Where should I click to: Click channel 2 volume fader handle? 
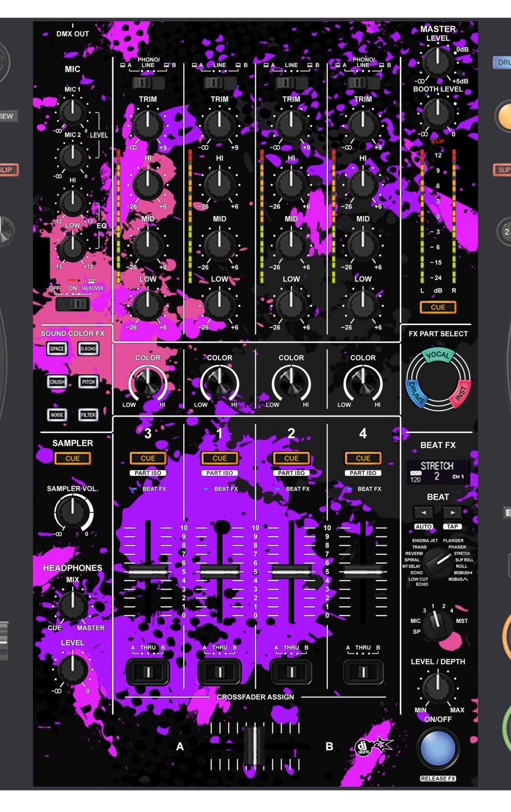pyautogui.click(x=291, y=572)
